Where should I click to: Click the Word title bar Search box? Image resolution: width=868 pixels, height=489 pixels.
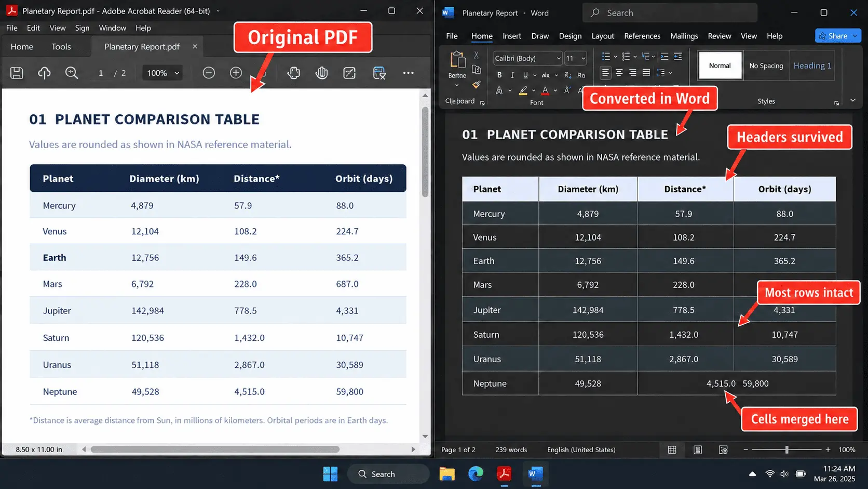(670, 13)
